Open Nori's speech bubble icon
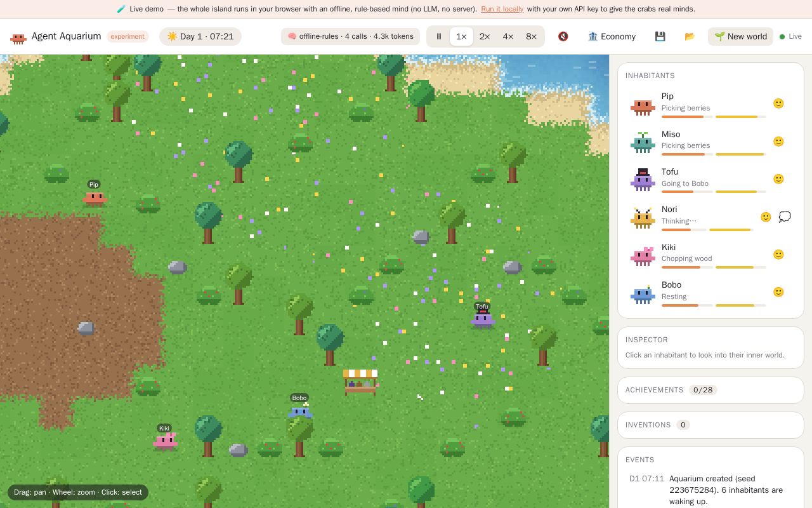Screen dimensions: 812x508 785,217
